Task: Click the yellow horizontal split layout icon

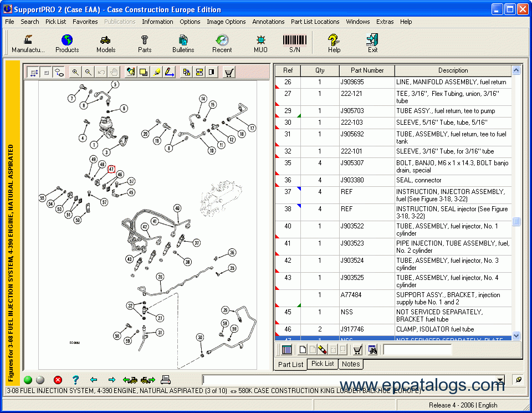Action: pos(199,72)
